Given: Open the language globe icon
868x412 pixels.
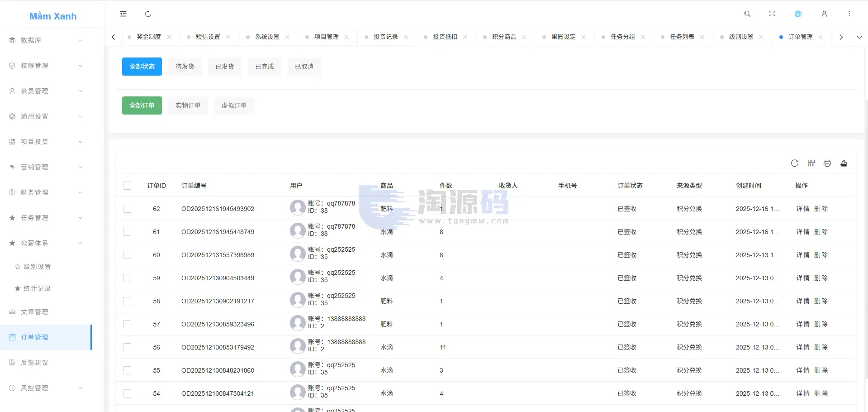Looking at the screenshot, I should 798,14.
